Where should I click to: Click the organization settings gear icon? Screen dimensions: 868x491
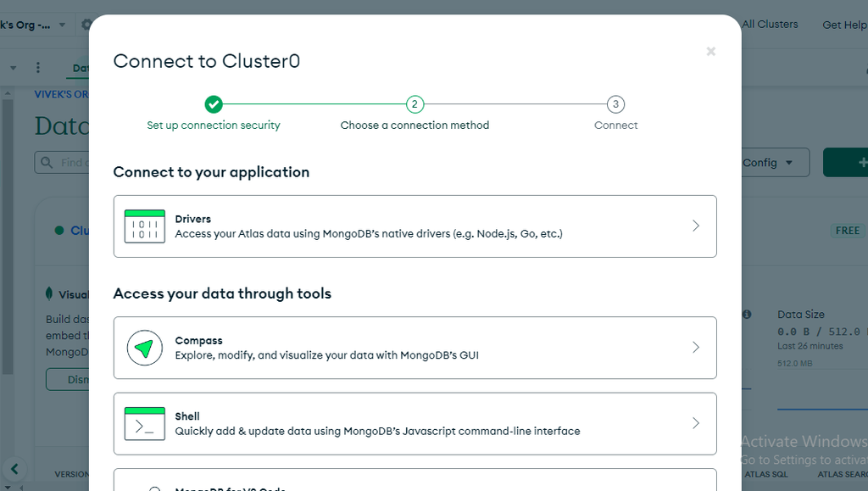(x=86, y=25)
